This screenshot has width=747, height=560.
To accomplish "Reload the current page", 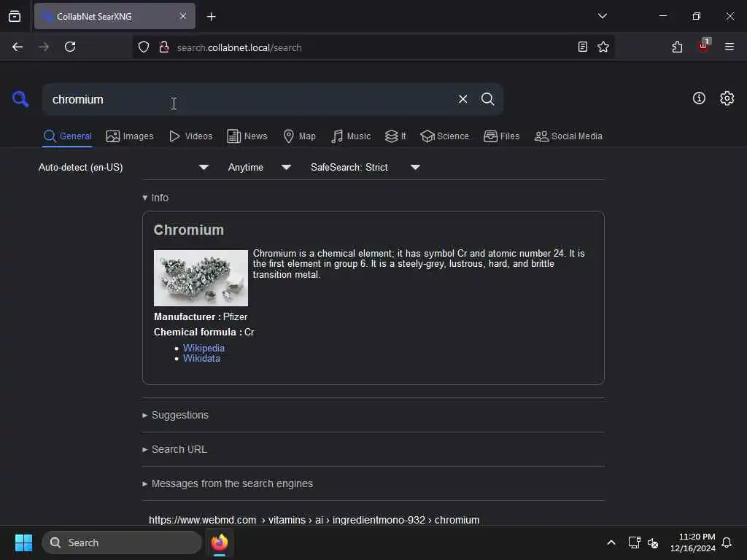I will [70, 47].
